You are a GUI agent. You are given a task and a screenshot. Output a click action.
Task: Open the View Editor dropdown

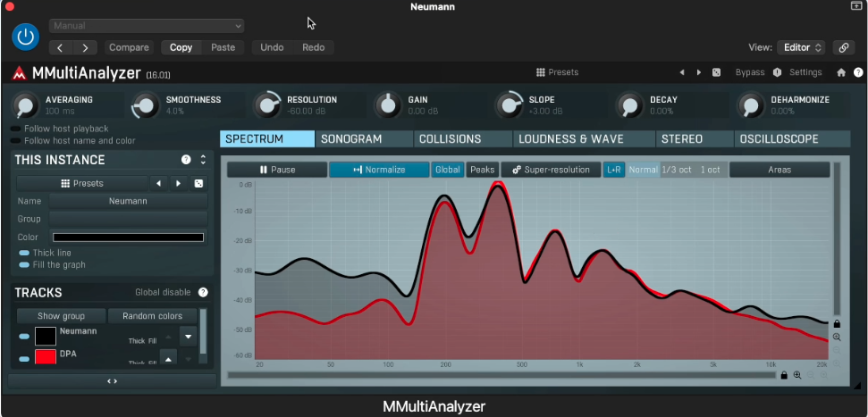pos(801,47)
